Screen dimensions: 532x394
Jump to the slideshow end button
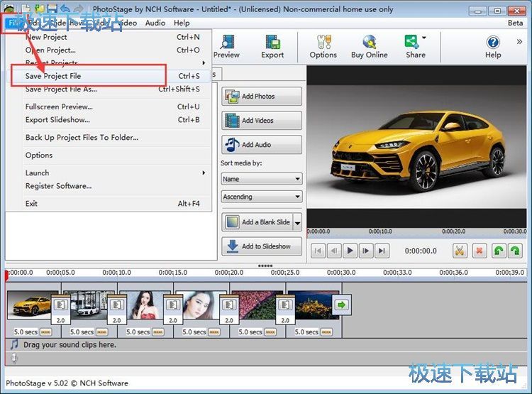coord(382,251)
